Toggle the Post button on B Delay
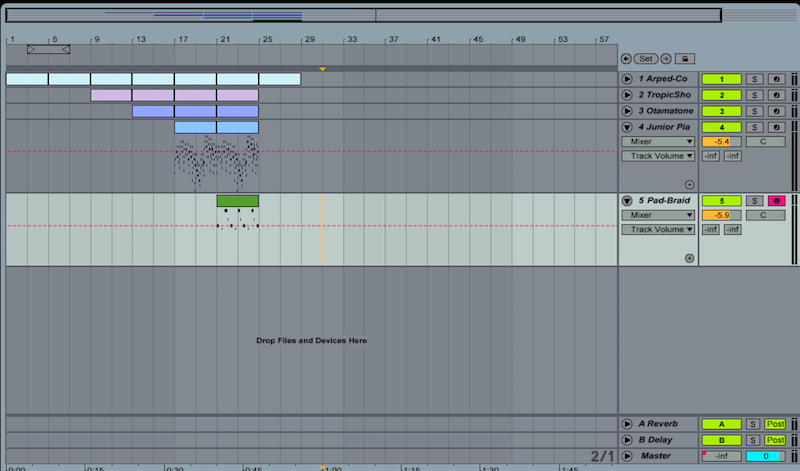The width and height of the screenshot is (800, 471). tap(775, 440)
